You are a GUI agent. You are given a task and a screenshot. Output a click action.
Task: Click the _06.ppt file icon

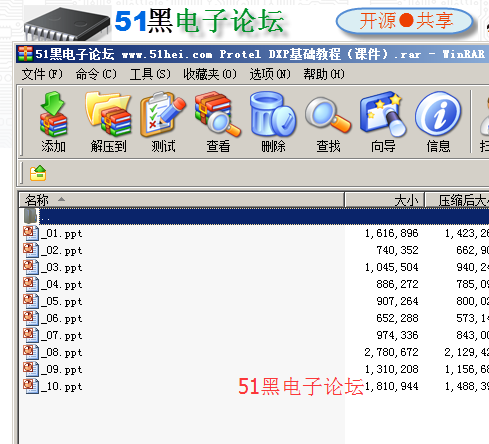pyautogui.click(x=31, y=318)
